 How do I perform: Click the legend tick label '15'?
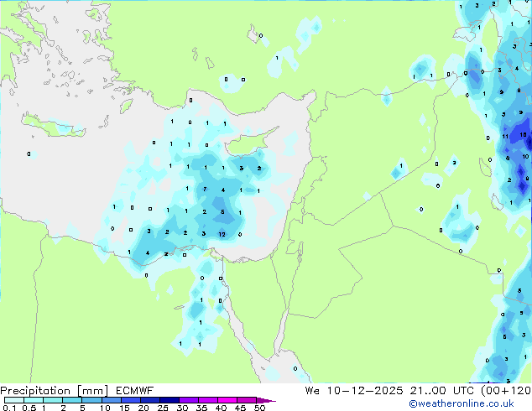(x=124, y=408)
